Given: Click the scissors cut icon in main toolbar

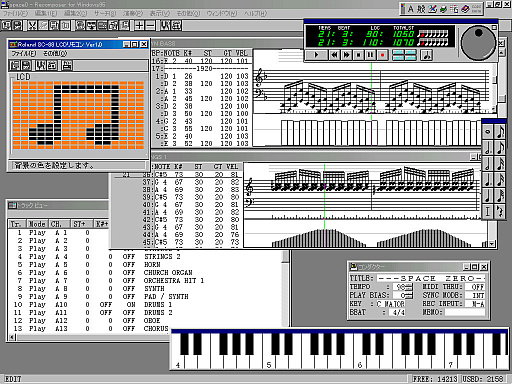Looking at the screenshot, I should pos(32,25).
